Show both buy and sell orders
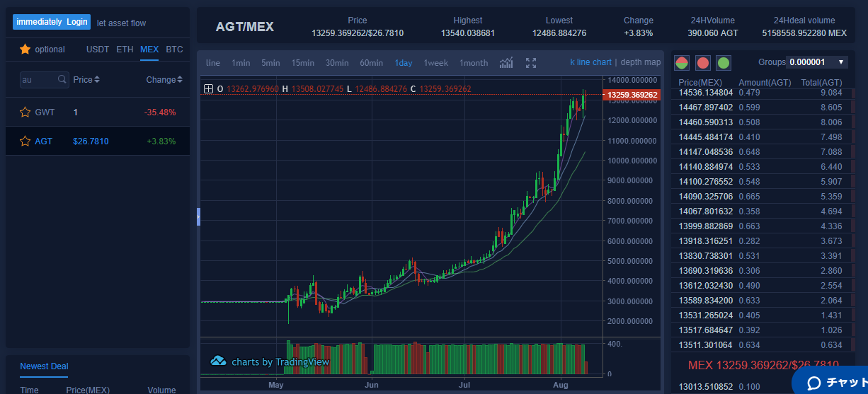This screenshot has width=868, height=394. click(682, 62)
